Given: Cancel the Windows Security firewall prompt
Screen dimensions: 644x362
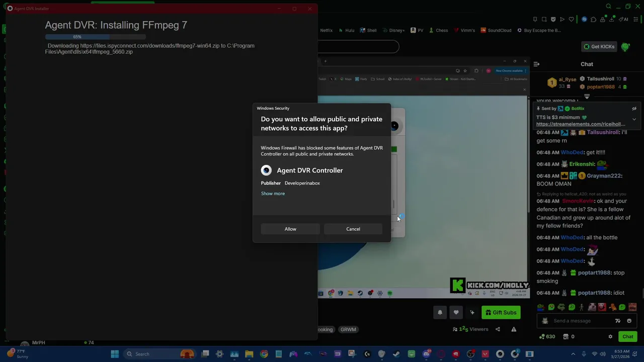Looking at the screenshot, I should (353, 229).
